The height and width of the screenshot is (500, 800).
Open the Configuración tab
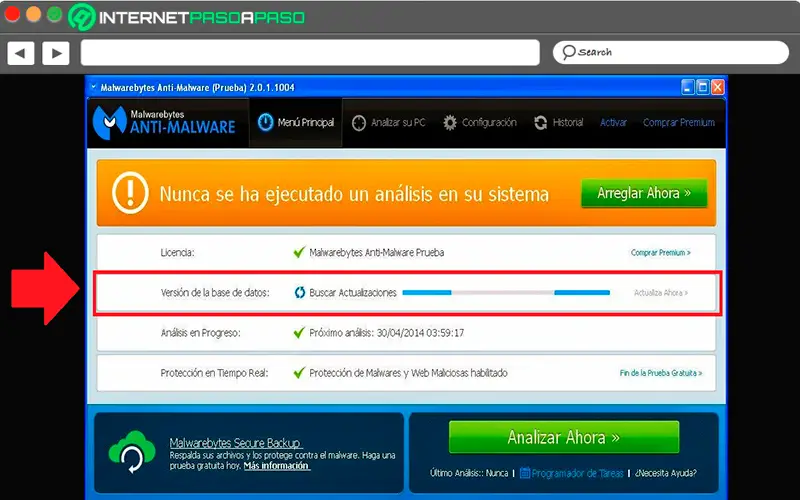pos(480,122)
